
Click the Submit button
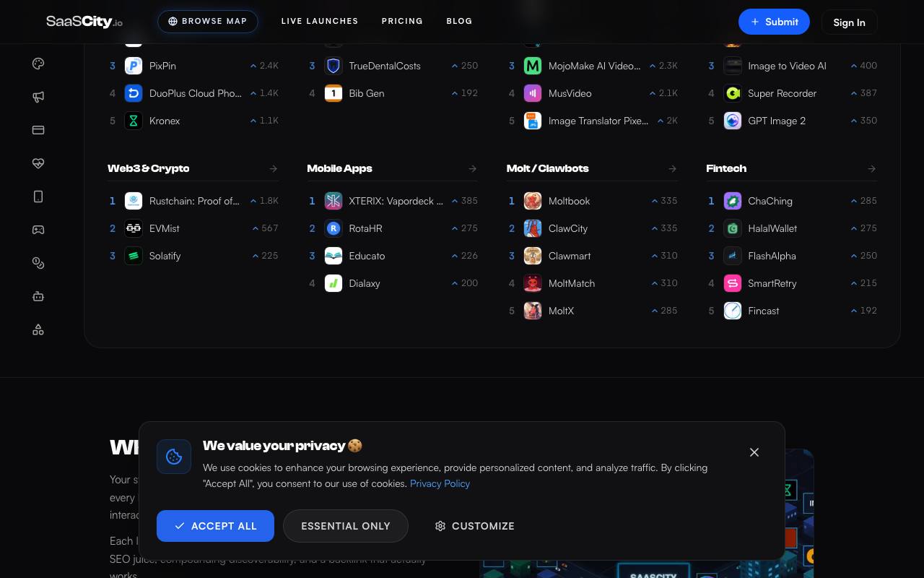click(774, 22)
